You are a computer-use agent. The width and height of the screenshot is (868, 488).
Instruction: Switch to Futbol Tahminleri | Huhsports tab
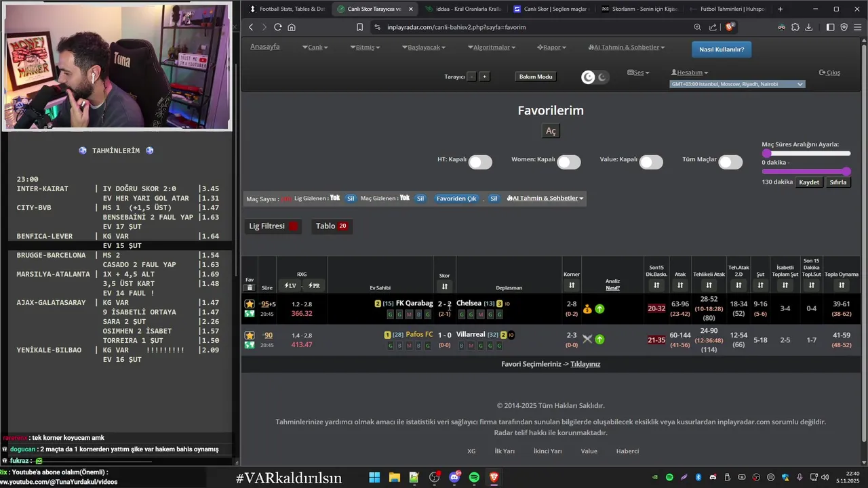click(728, 9)
